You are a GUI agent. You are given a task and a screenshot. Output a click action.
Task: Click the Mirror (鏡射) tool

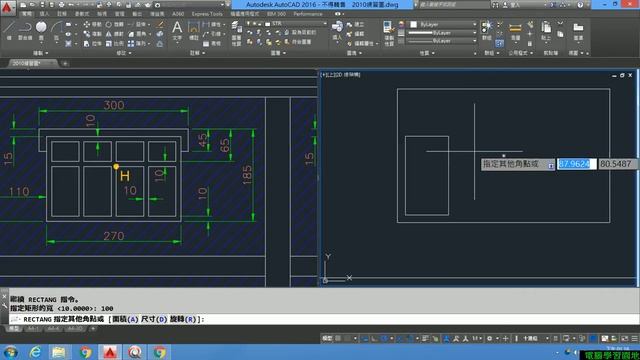tap(115, 34)
